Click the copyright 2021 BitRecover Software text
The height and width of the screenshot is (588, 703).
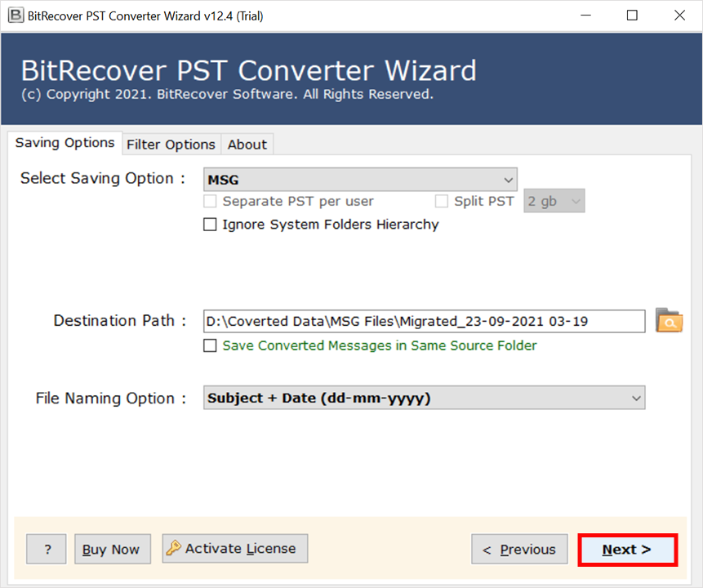pyautogui.click(x=227, y=94)
